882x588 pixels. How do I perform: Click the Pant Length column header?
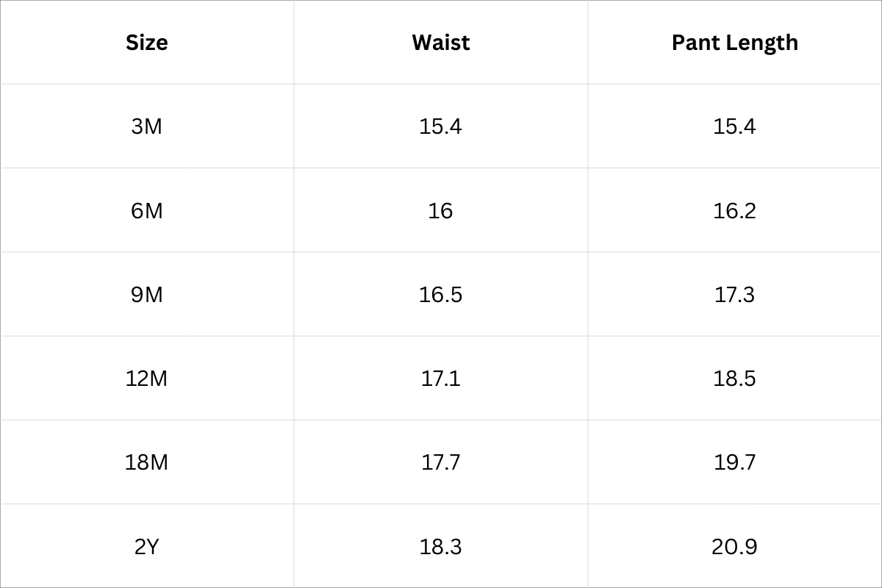734,43
